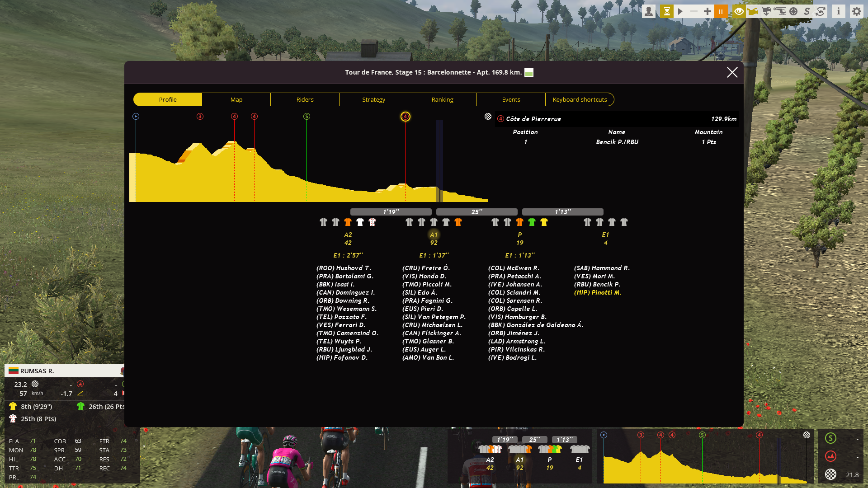Select the highlighted yellow-ringed category 4 marker
The width and height of the screenshot is (868, 488).
click(405, 117)
